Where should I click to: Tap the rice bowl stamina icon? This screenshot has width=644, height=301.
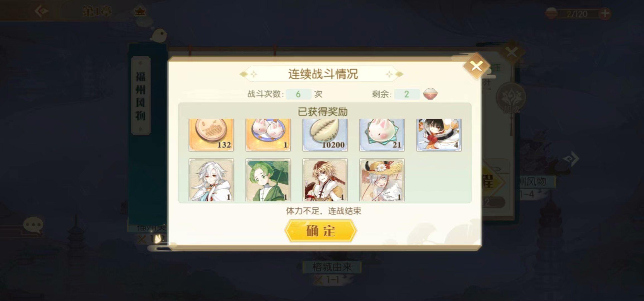(430, 94)
